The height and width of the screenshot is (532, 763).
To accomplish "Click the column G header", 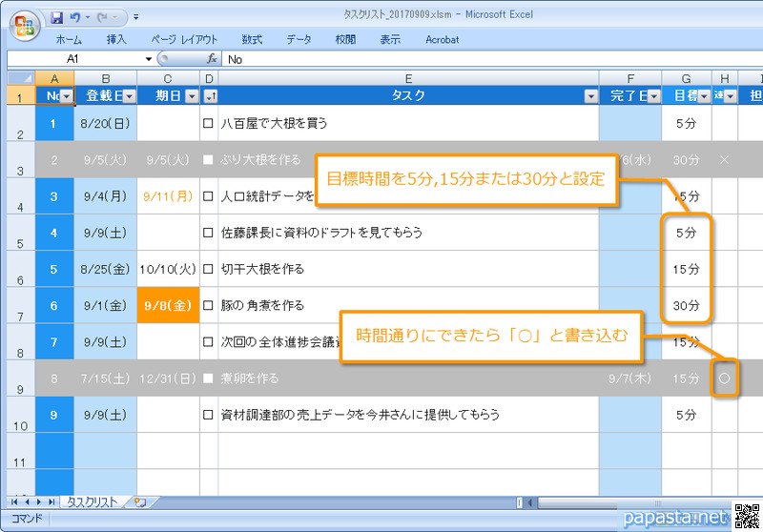I will [686, 78].
